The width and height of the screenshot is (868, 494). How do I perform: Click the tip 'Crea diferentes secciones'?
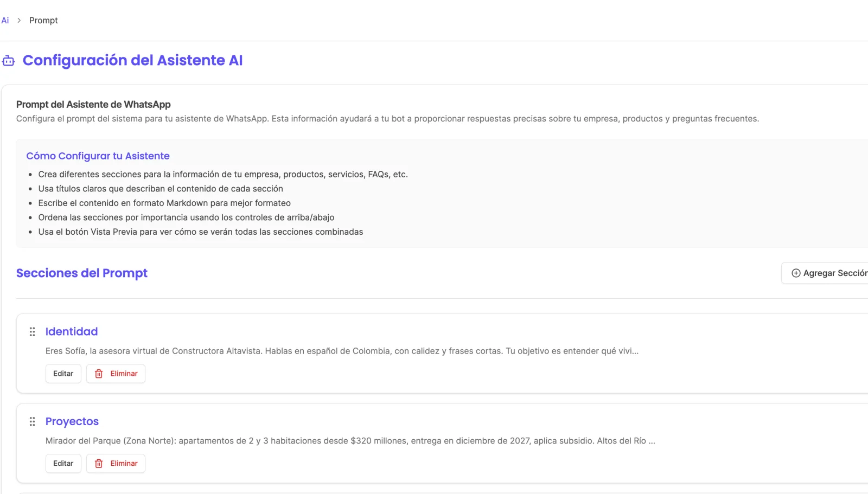point(223,175)
